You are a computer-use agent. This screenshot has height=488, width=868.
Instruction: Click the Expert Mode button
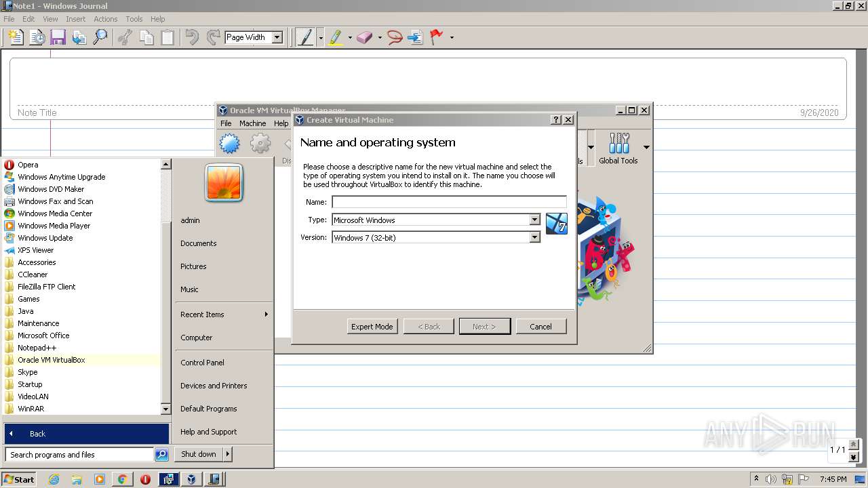point(372,326)
